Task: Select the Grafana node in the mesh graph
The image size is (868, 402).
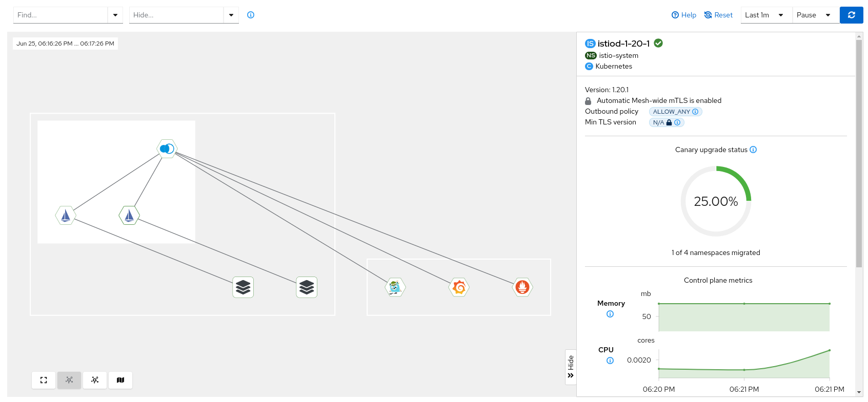Action: click(x=459, y=287)
